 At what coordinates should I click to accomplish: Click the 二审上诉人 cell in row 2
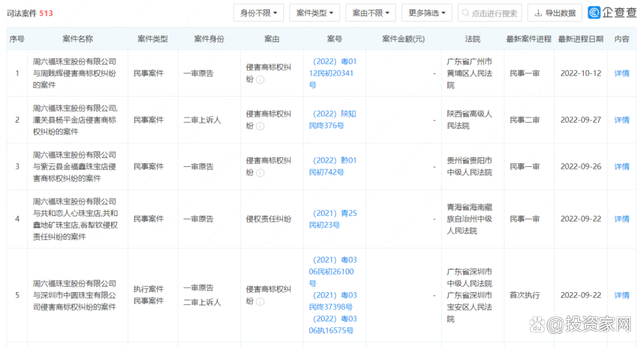202,120
